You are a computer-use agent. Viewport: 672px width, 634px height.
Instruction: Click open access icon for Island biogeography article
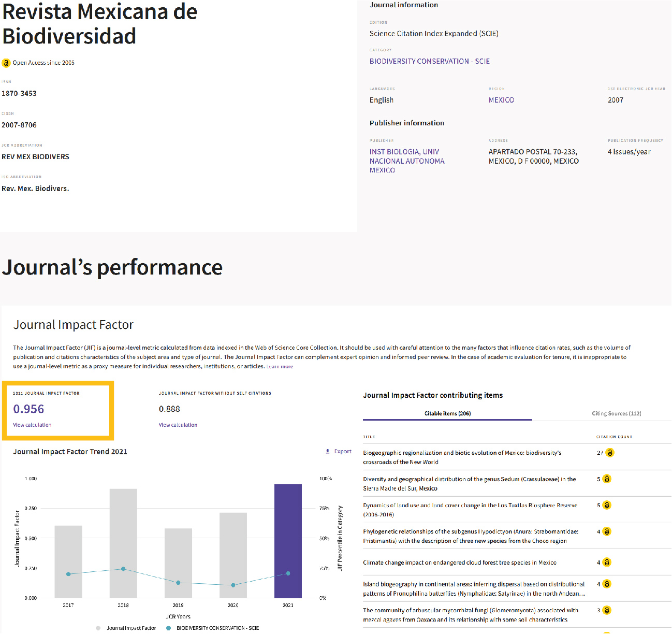click(607, 584)
